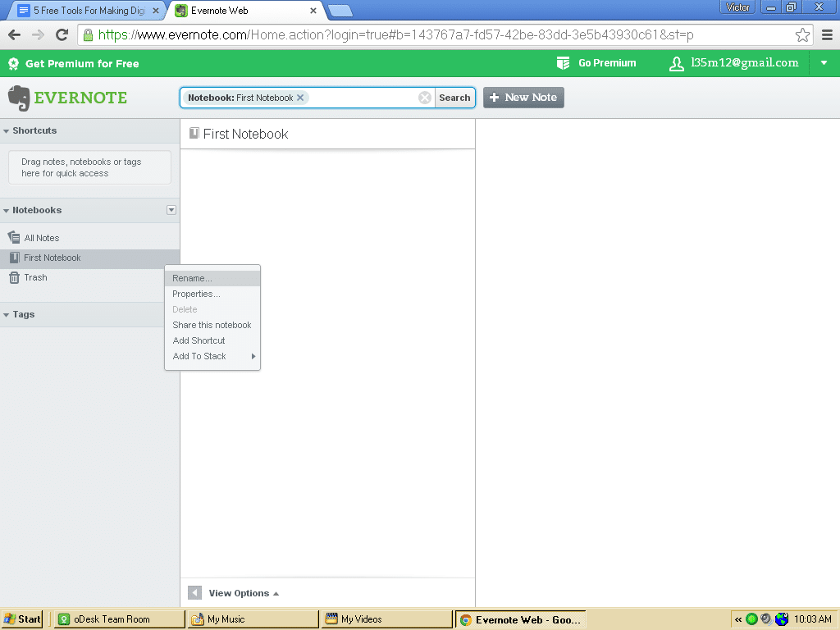Click the Get Premium for Free badge icon
The width and height of the screenshot is (840, 630).
13,64
